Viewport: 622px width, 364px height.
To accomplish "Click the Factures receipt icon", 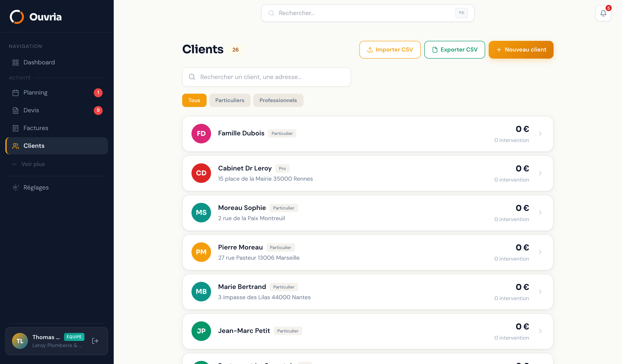I will pos(16,128).
